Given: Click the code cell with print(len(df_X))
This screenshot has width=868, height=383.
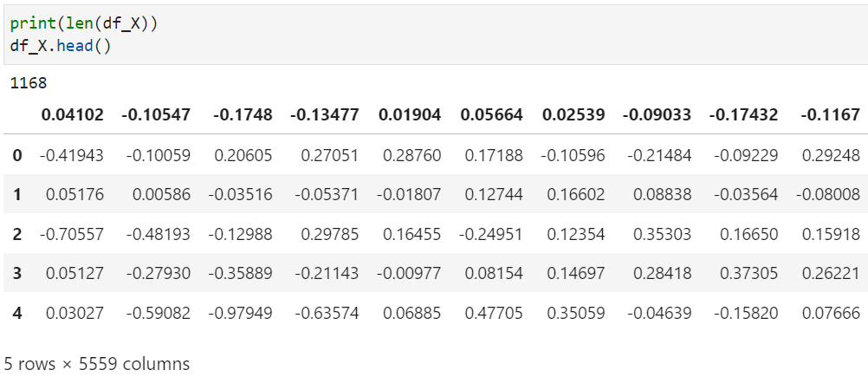Looking at the screenshot, I should (436, 35).
